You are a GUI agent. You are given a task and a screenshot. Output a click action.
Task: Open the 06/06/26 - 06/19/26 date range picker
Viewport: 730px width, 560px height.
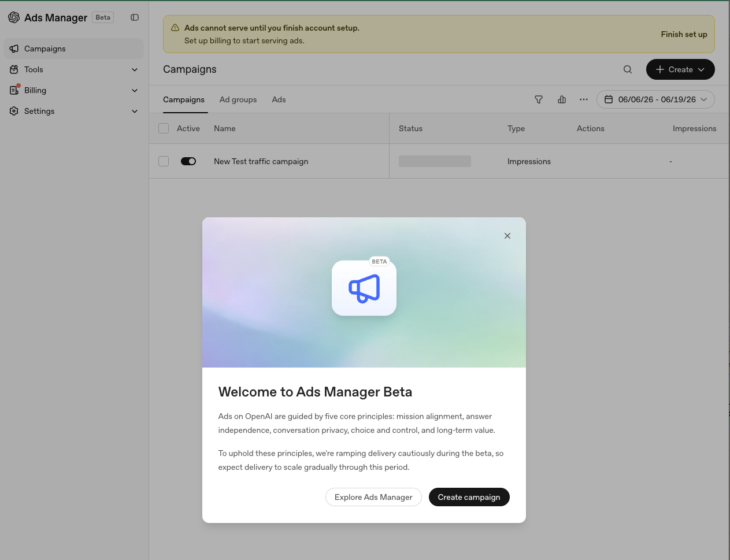(x=655, y=99)
